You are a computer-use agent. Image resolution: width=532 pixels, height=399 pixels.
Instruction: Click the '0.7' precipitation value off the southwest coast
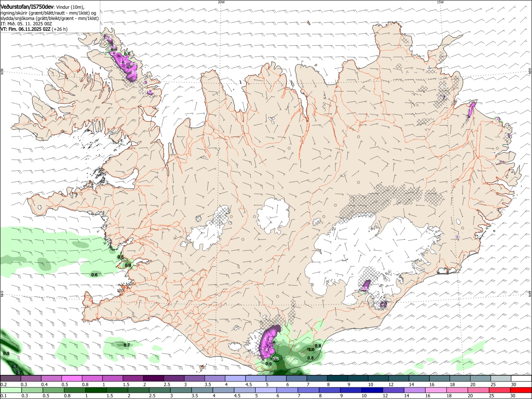(127, 345)
